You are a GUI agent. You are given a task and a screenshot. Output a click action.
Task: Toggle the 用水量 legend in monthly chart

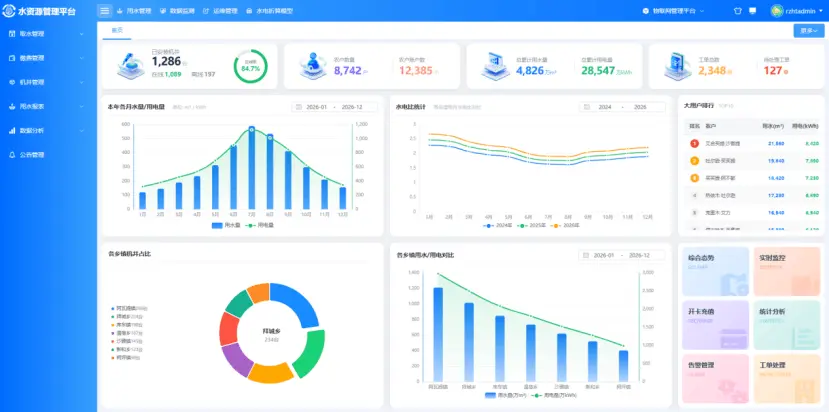click(224, 225)
